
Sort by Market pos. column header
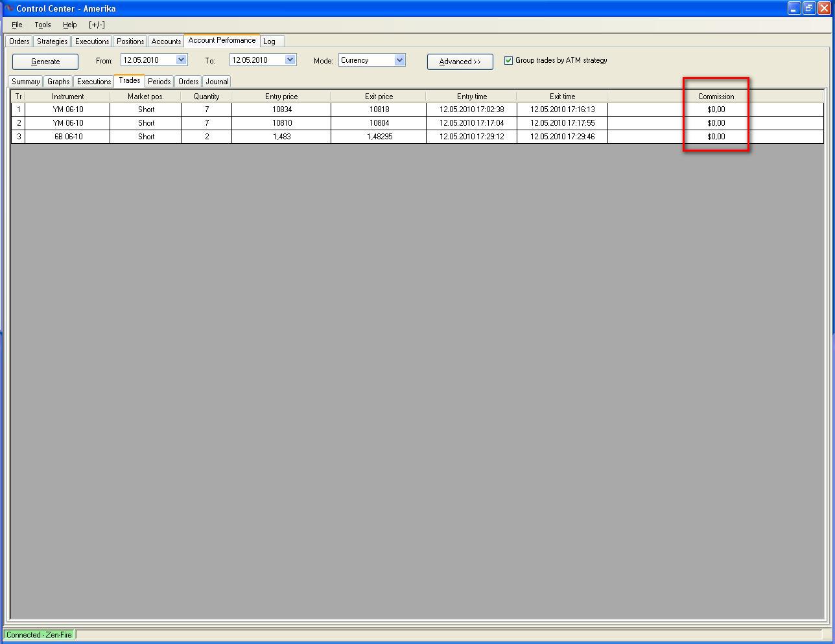(x=145, y=97)
